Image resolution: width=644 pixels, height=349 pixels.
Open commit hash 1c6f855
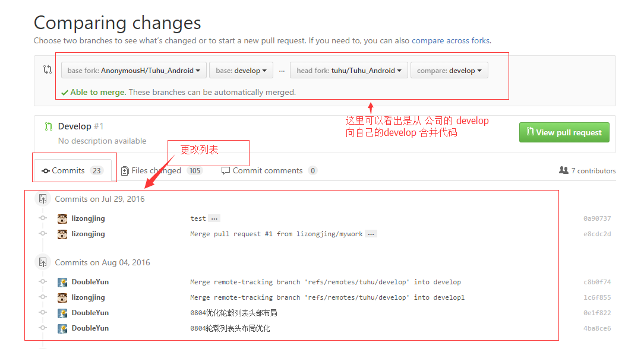[597, 298]
